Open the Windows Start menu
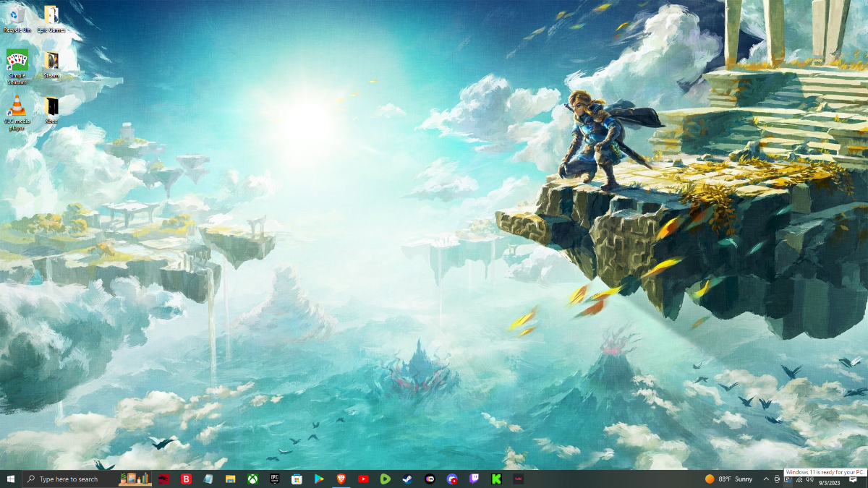 tap(11, 479)
